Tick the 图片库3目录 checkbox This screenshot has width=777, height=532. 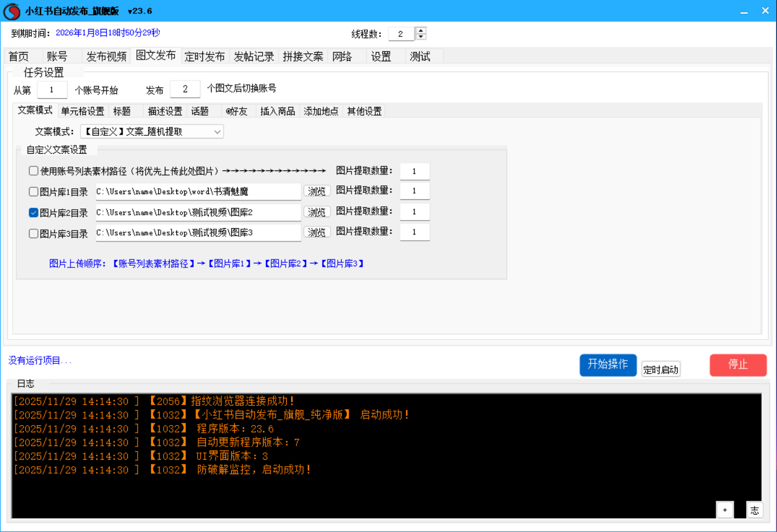(x=34, y=233)
